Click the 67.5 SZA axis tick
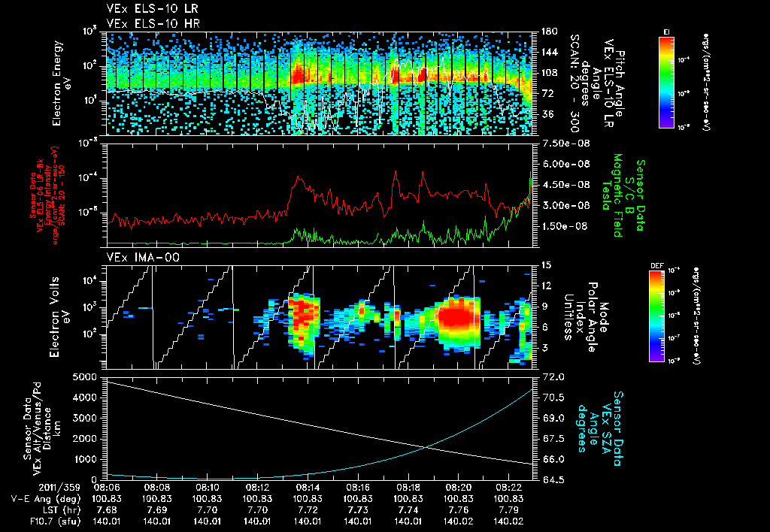This screenshot has width=770, height=532. 553,439
